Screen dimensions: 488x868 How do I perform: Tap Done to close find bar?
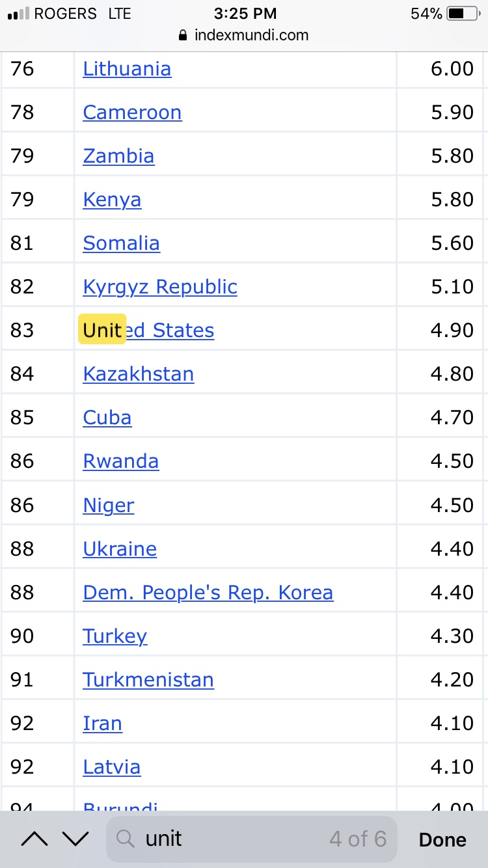[442, 840]
